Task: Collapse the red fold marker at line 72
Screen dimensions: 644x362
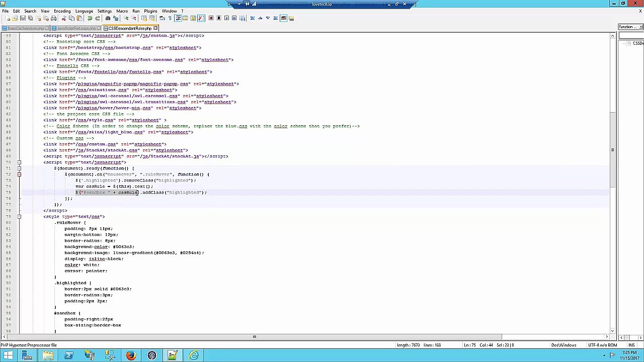Action: pyautogui.click(x=19, y=174)
